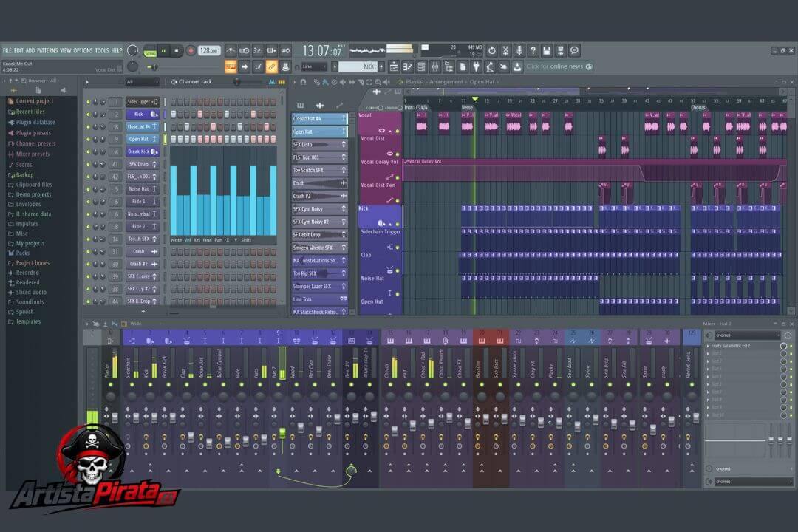The height and width of the screenshot is (532, 798).
Task: Click the 128.000 tempo field
Action: click(208, 51)
